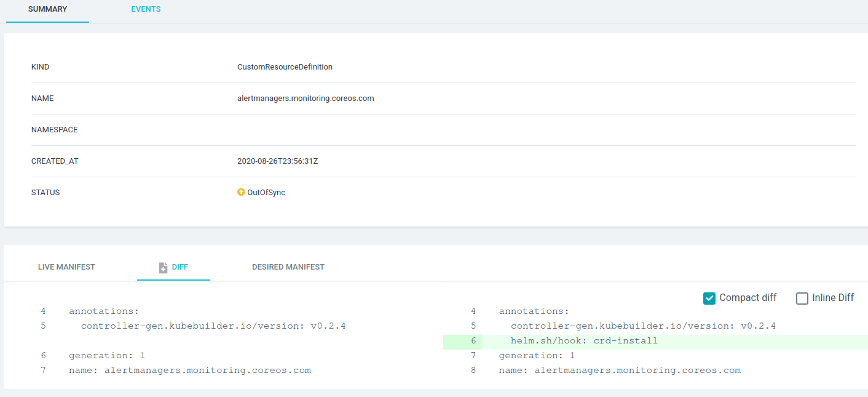The width and height of the screenshot is (868, 397).
Task: Click the KIND field label
Action: (x=40, y=67)
